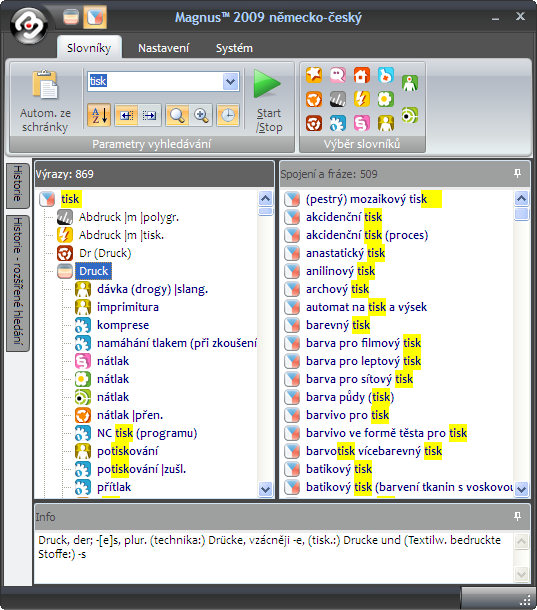The image size is (537, 610).
Task: Open the Systém tab
Action: coord(234,48)
